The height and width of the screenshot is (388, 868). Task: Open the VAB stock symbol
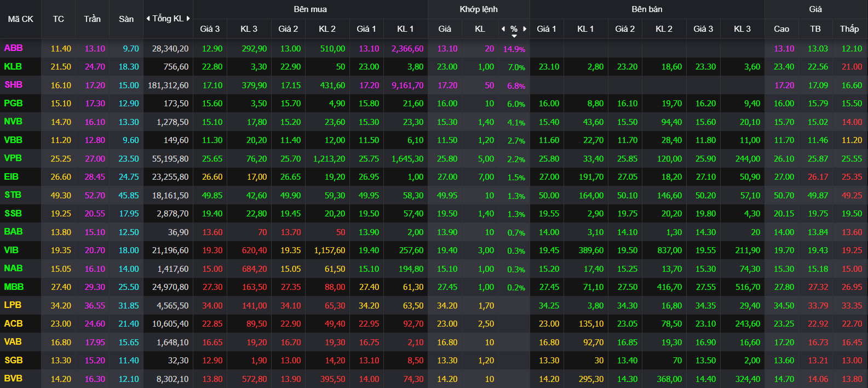(13, 342)
